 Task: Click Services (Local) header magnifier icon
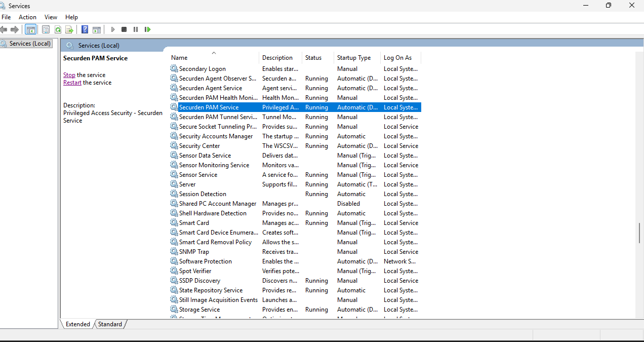point(70,45)
